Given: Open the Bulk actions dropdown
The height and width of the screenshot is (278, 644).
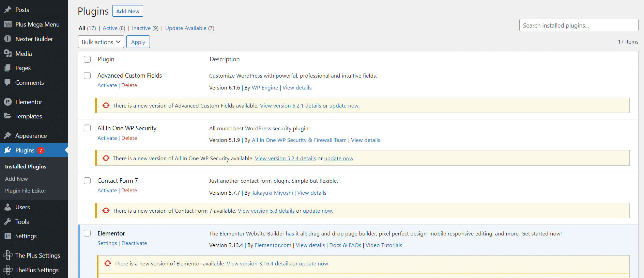Looking at the screenshot, I should [x=101, y=42].
